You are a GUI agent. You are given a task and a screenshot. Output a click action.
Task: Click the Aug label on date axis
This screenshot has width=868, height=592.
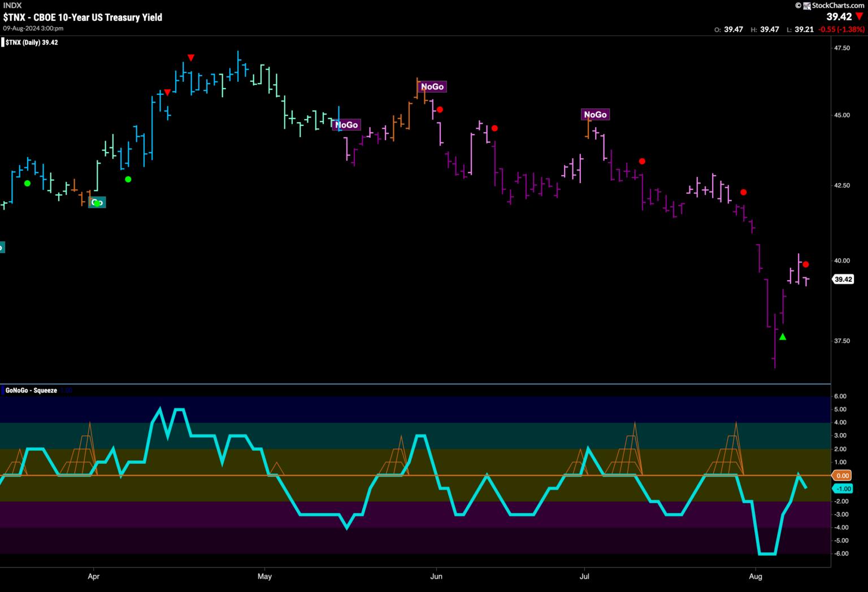(756, 576)
